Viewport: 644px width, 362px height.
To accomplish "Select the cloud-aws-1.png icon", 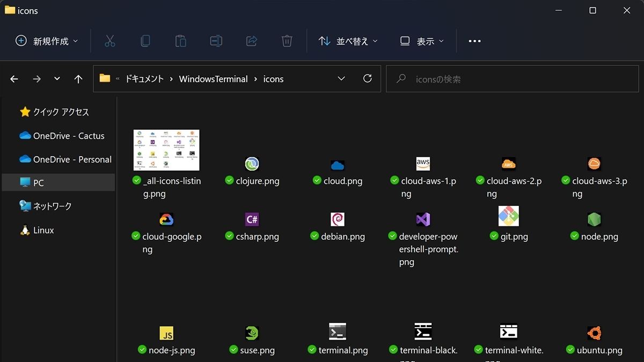I will point(423,164).
